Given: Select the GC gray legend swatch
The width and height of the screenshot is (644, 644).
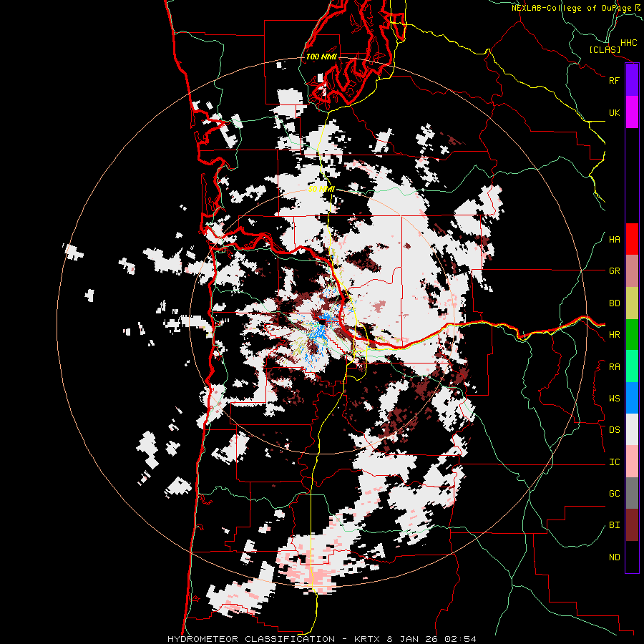Looking at the screenshot, I should click(632, 493).
